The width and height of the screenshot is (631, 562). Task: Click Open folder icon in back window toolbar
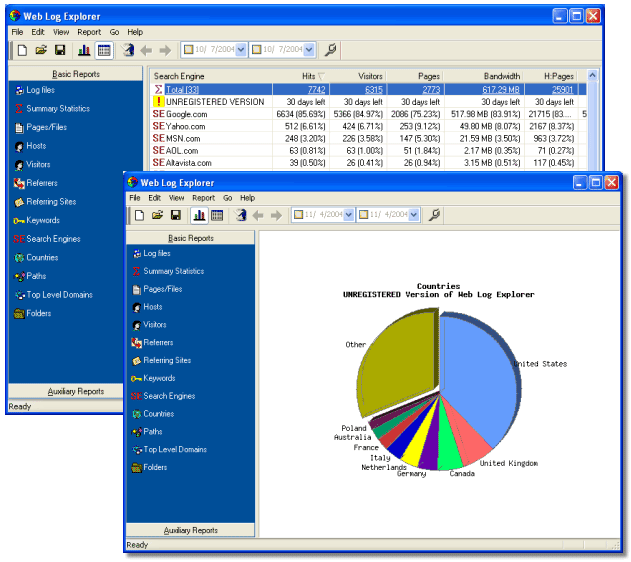click(41, 50)
